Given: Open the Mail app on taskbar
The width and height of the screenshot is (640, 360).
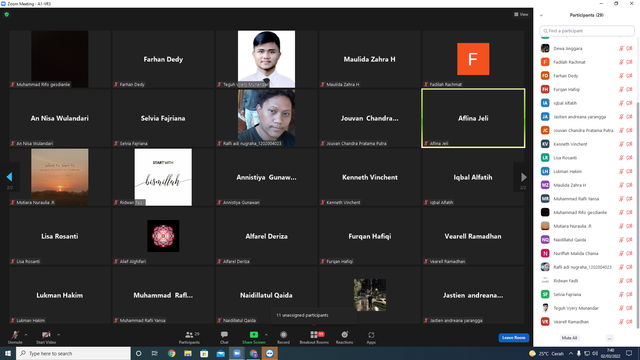Looking at the screenshot, I should click(220, 353).
